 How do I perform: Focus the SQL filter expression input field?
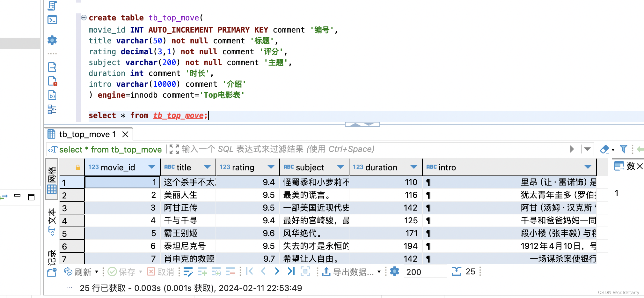373,149
